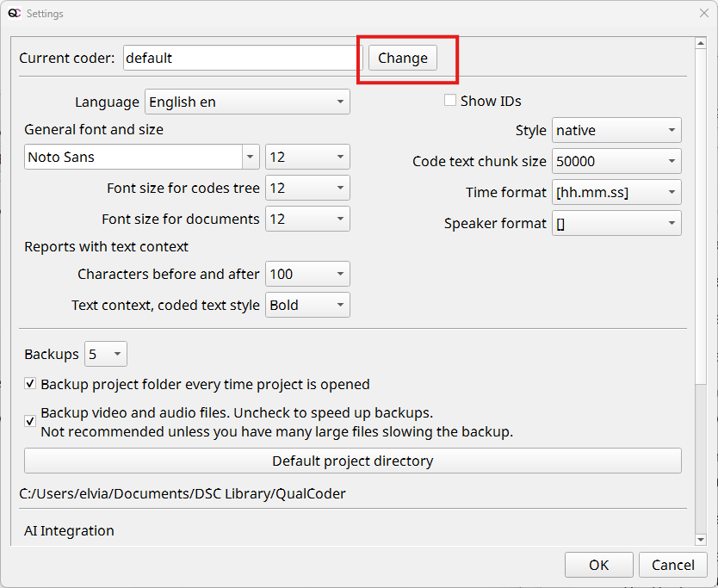Open Font size for documents dropdown
The image size is (718, 588).
[307, 219]
